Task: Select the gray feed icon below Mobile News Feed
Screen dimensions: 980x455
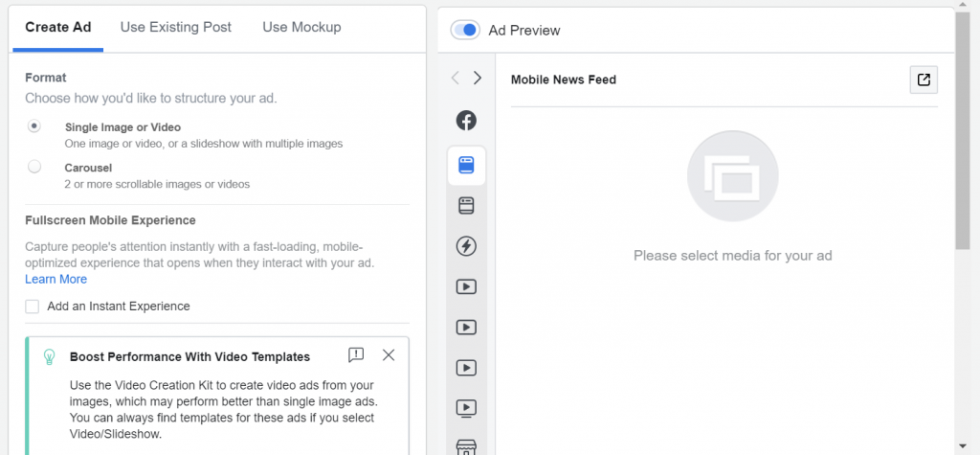Action: [466, 206]
